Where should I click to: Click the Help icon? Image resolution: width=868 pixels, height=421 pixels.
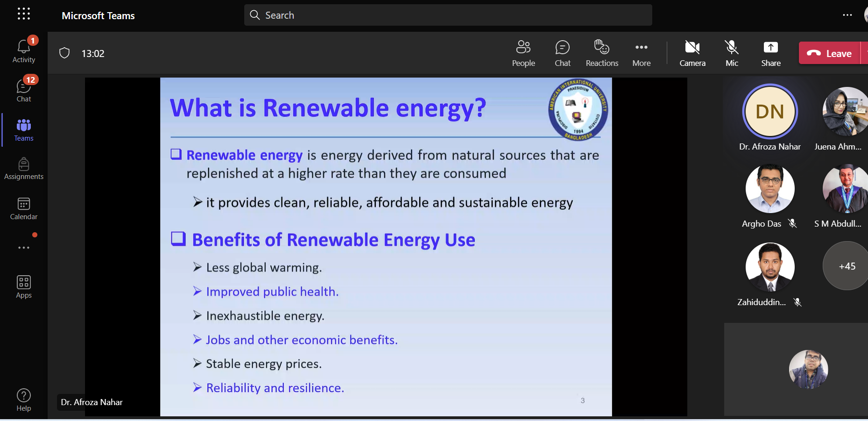pyautogui.click(x=23, y=400)
